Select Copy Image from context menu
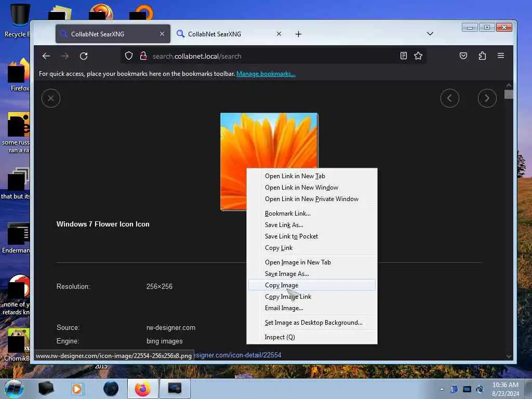Viewport: 532px width, 399px height. point(312,285)
